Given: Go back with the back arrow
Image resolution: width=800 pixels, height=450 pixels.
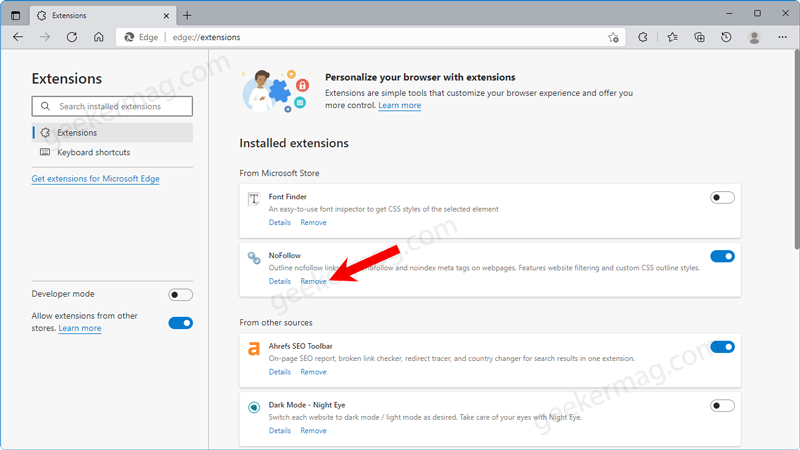Looking at the screenshot, I should click(x=18, y=37).
